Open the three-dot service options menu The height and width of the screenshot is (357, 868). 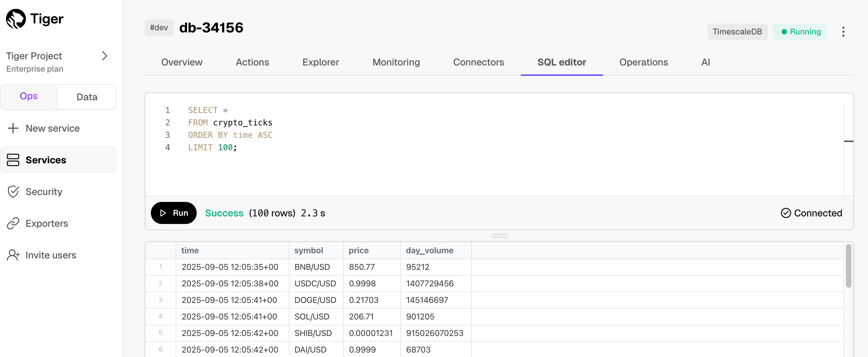(x=843, y=32)
